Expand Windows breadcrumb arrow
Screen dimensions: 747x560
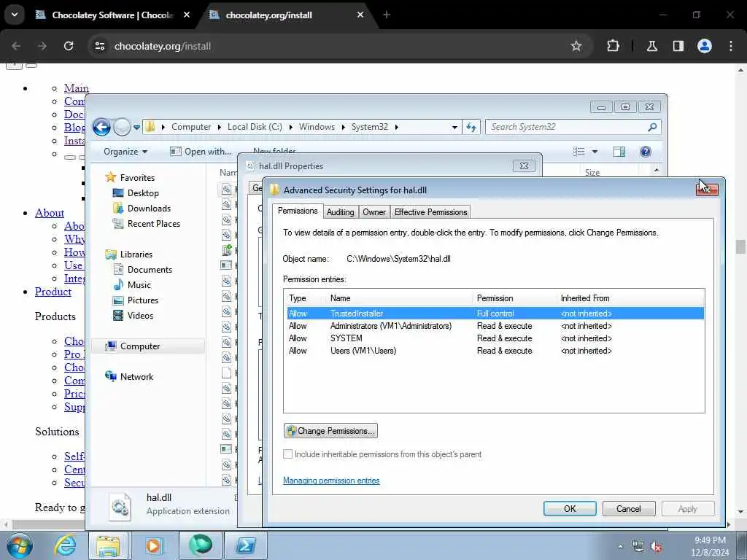pos(343,127)
